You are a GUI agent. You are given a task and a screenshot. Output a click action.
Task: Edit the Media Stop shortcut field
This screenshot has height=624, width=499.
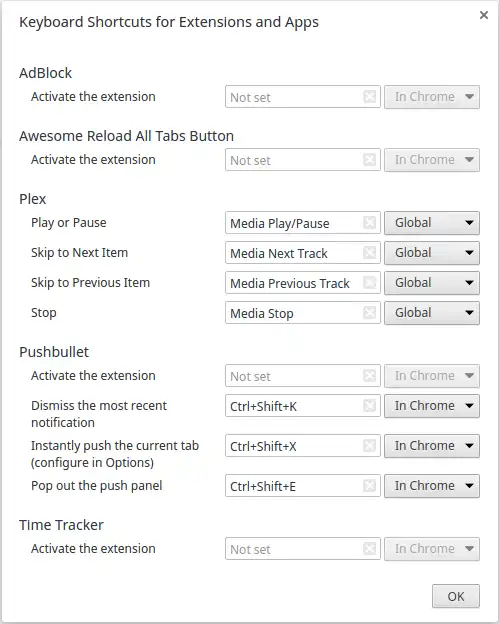click(303, 313)
